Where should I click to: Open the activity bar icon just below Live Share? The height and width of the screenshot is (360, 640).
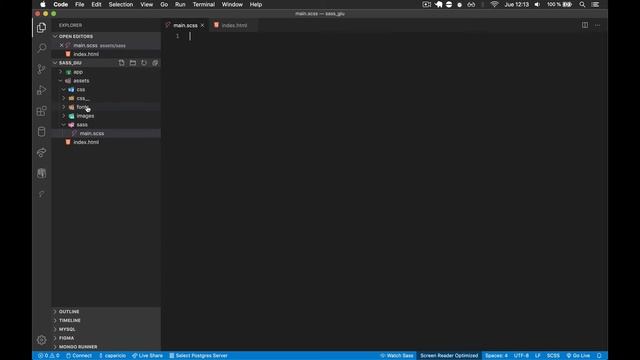click(x=41, y=173)
